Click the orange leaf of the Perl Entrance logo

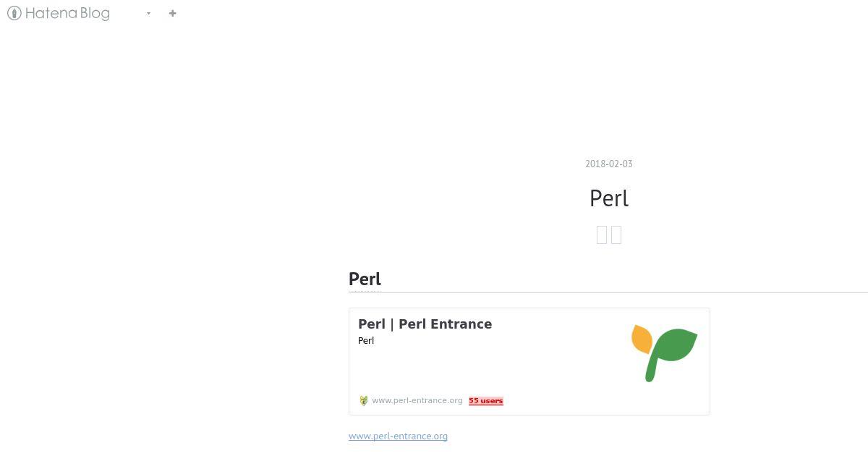pos(642,339)
